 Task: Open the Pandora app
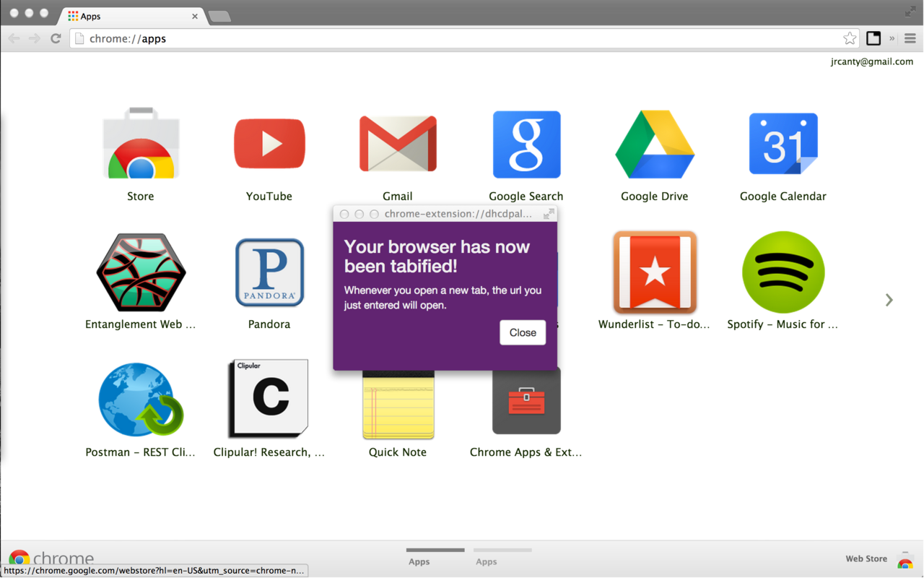269,272
